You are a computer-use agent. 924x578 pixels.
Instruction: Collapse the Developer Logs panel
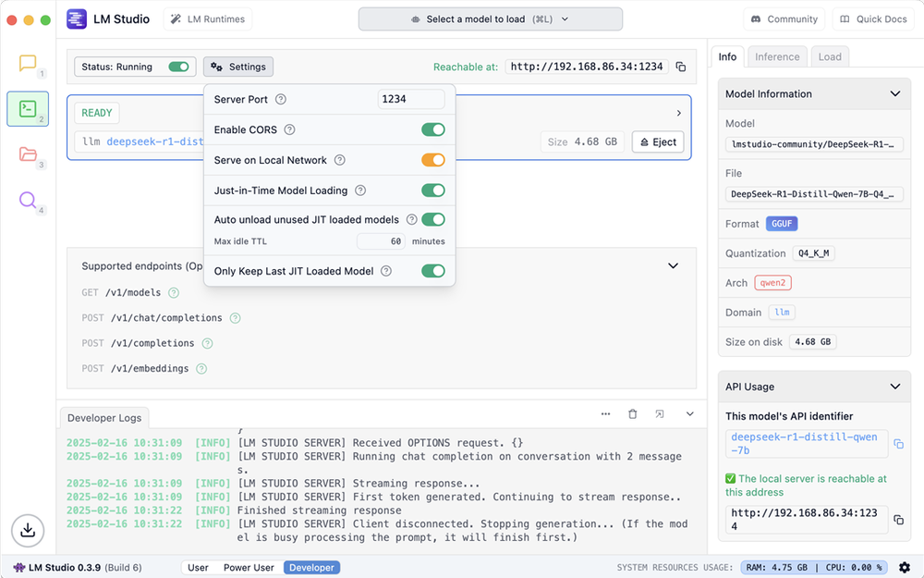pos(689,414)
